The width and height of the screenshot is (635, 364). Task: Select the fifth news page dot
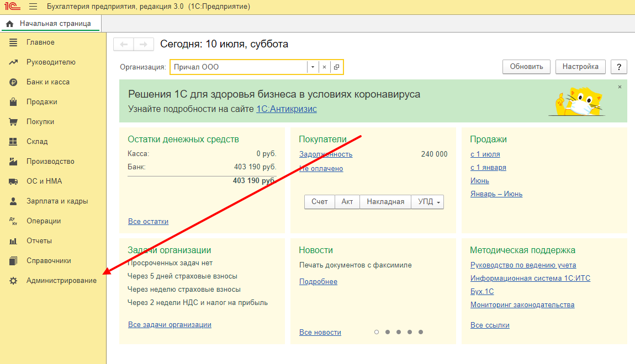coord(421,332)
